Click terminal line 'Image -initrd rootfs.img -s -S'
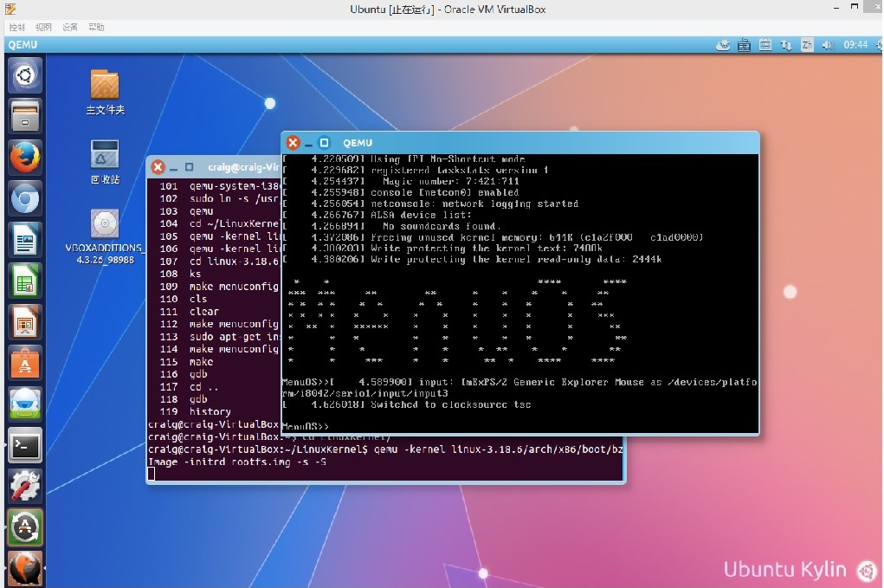The height and width of the screenshot is (588, 884). [x=237, y=462]
